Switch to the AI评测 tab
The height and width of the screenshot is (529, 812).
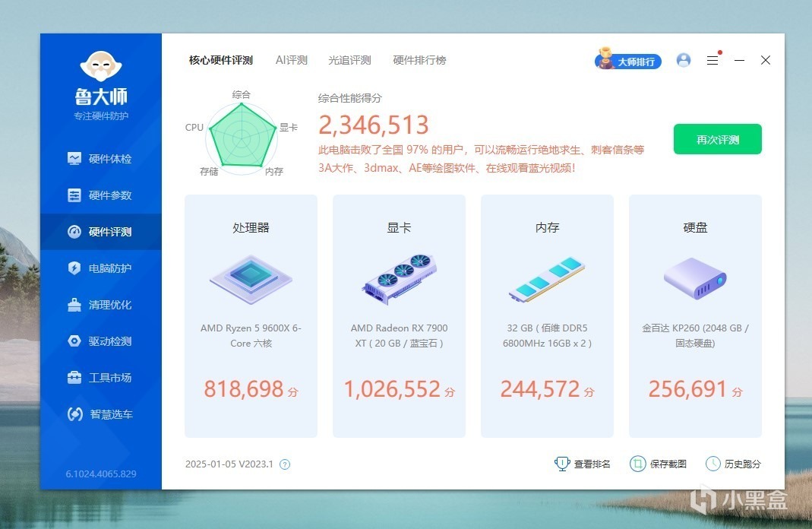[x=292, y=60]
